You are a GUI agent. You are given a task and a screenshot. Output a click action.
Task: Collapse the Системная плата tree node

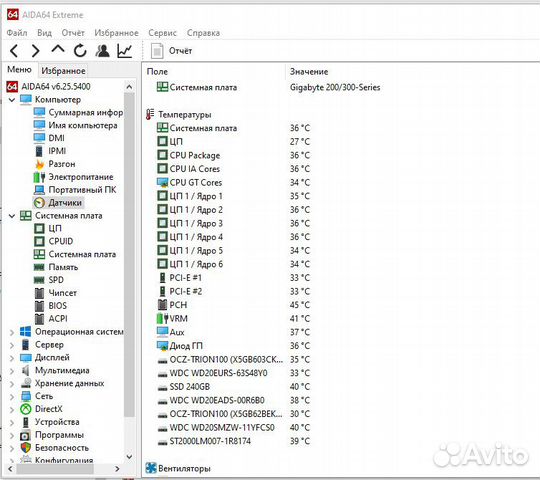(x=12, y=216)
